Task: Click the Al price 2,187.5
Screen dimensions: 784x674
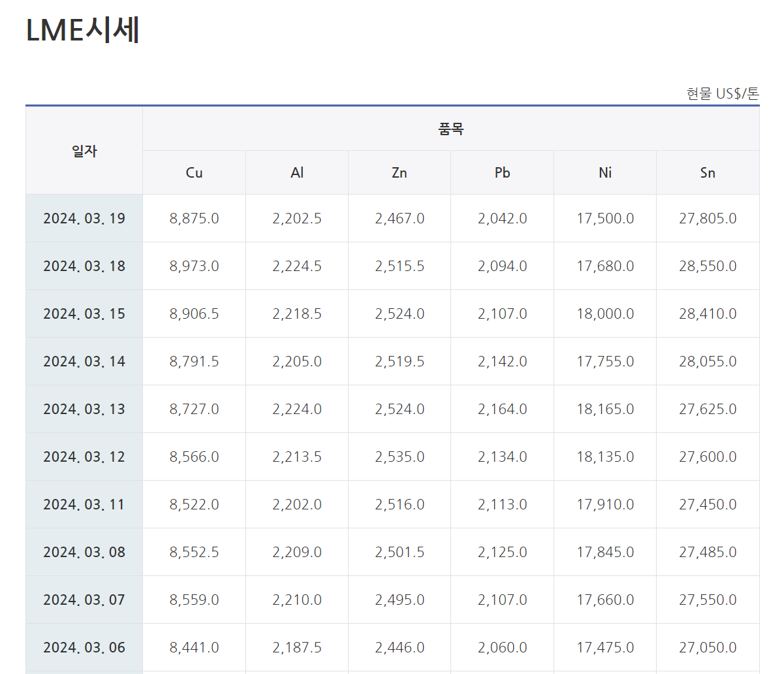Action: click(297, 647)
